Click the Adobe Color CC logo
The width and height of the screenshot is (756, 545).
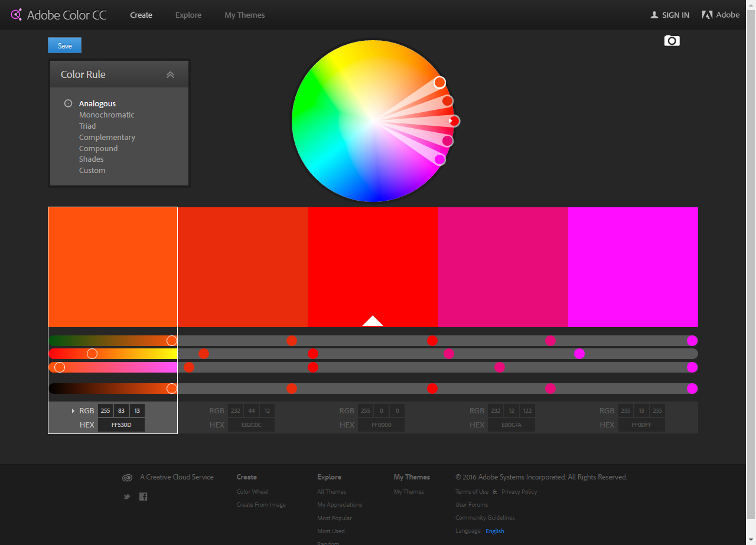click(57, 15)
